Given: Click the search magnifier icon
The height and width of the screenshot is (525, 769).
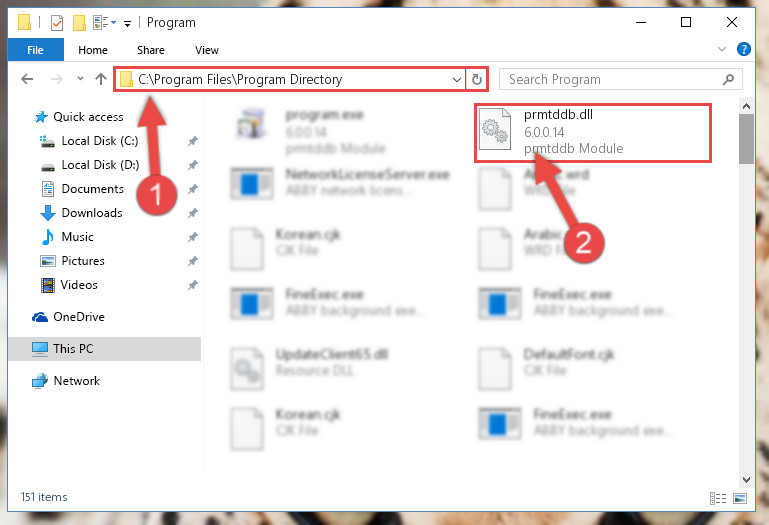Looking at the screenshot, I should 728,79.
